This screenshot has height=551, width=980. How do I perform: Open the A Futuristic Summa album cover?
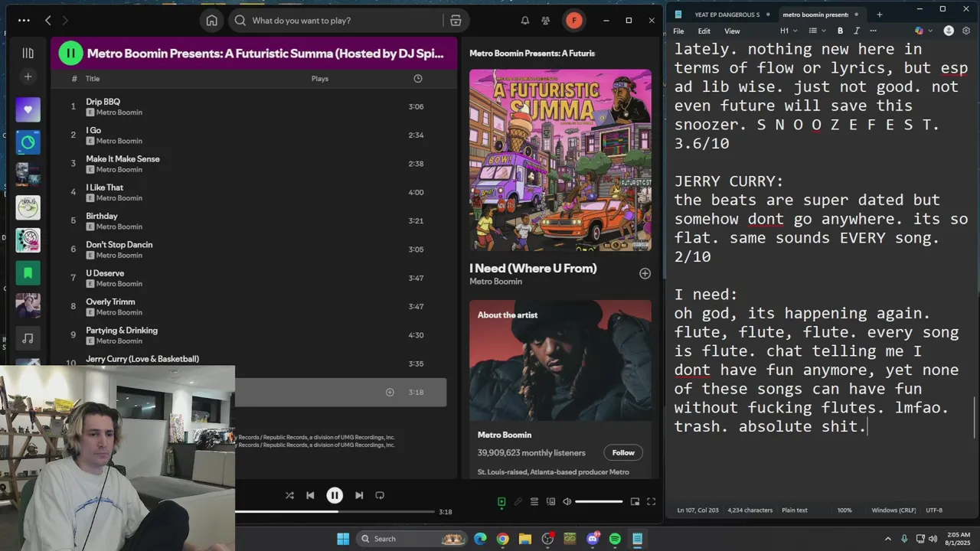click(560, 160)
